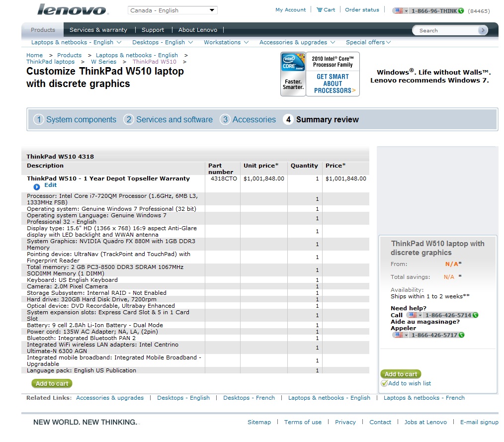Select the Products tab
This screenshot has height=442, width=504.
[x=43, y=29]
